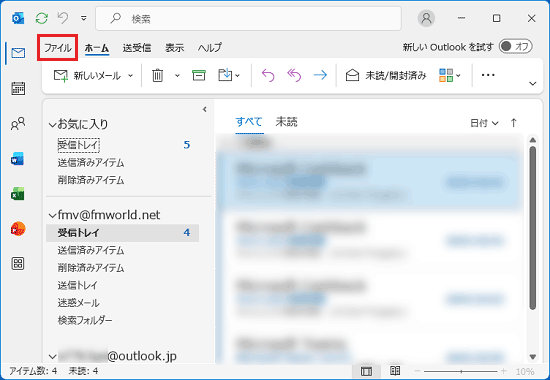Select 受信トレイ under お気に入り

click(x=79, y=145)
